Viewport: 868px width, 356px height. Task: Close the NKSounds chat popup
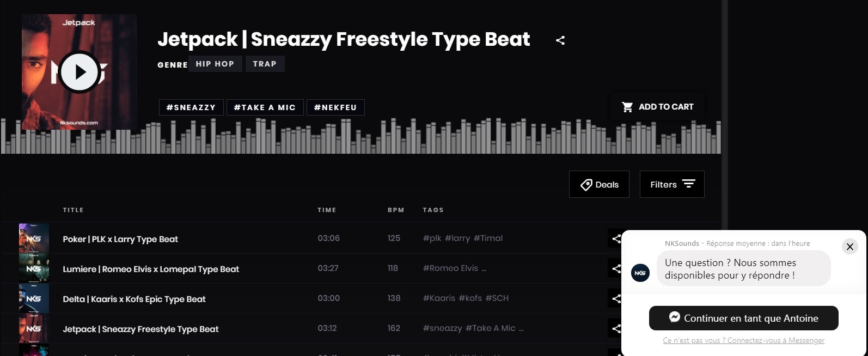pyautogui.click(x=849, y=246)
